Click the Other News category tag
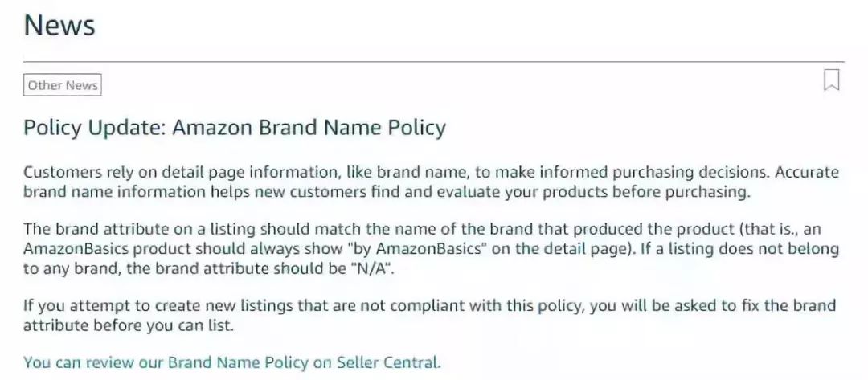This screenshot has height=380, width=868. tap(63, 85)
